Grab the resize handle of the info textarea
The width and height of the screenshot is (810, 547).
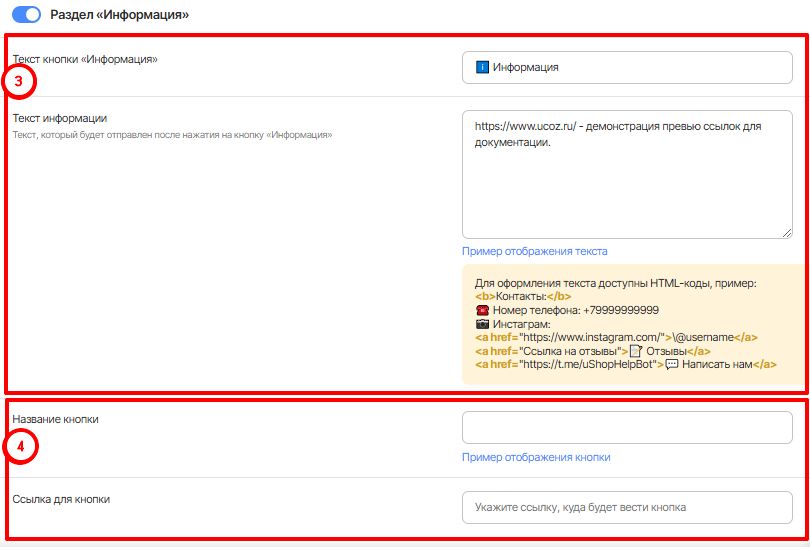tap(786, 232)
